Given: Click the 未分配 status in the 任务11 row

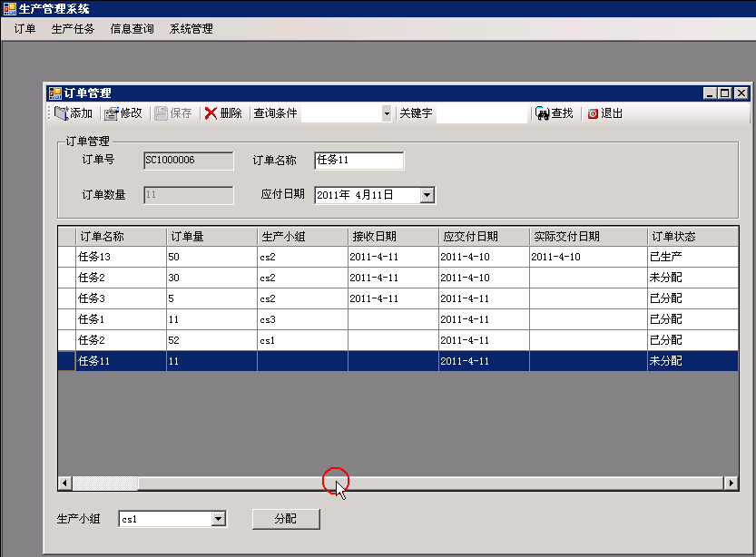Looking at the screenshot, I should click(x=692, y=361).
